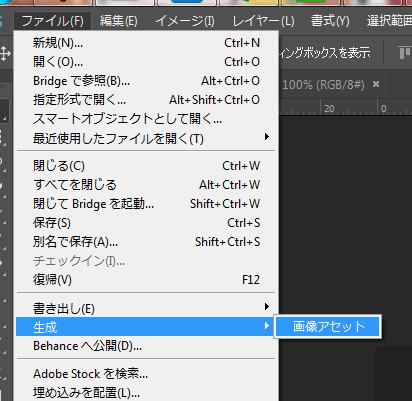Close the 100% (RGB/8#) document tab
The image size is (412, 401).
(x=376, y=84)
